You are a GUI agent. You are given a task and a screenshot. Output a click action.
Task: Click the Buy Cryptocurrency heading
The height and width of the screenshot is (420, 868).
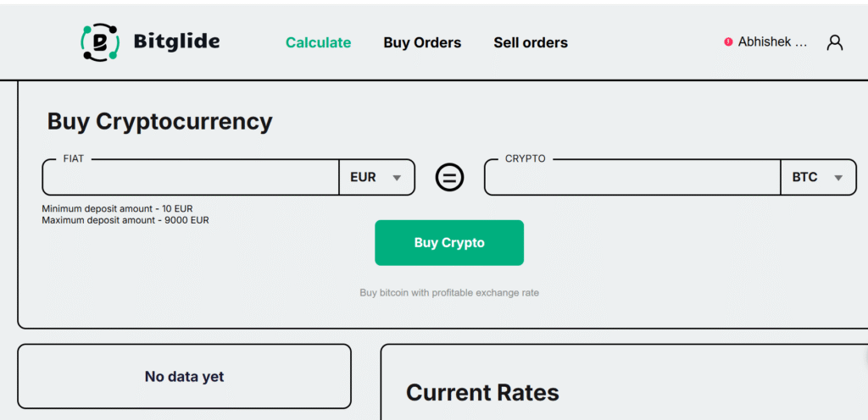click(160, 122)
